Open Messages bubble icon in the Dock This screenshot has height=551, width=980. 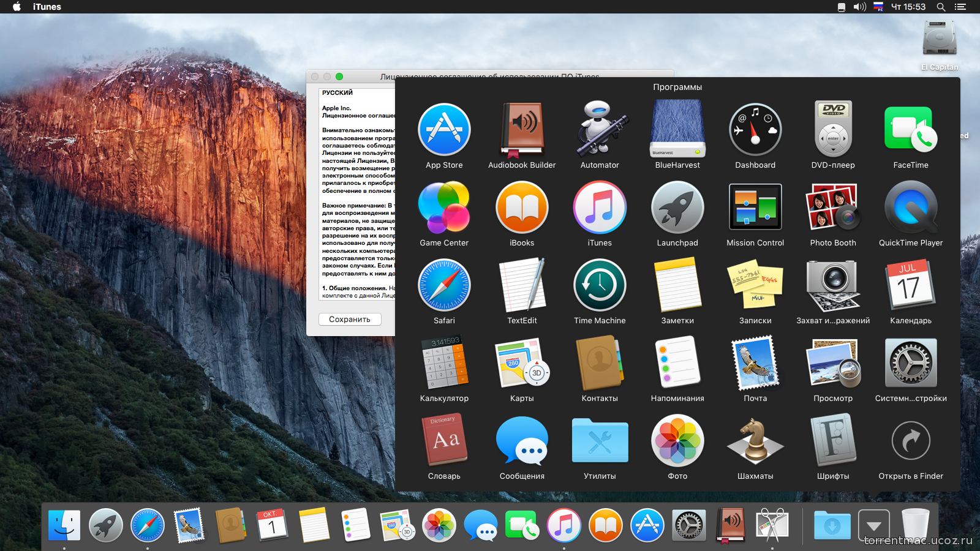tap(481, 525)
